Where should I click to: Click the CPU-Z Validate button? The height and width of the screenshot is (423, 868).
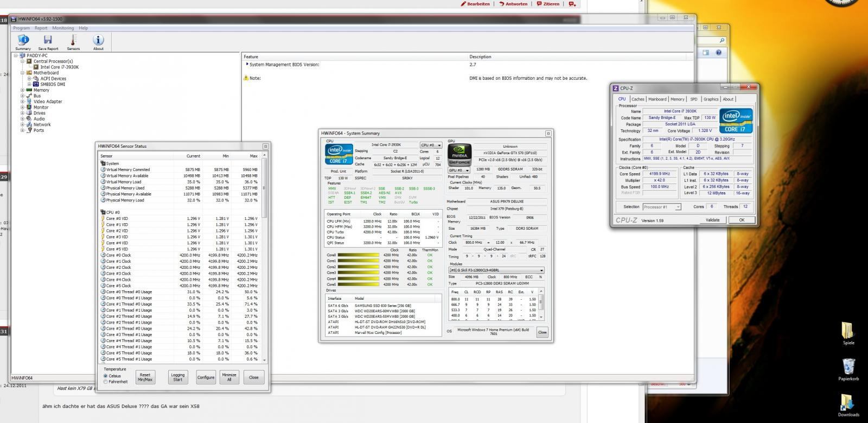coord(712,220)
